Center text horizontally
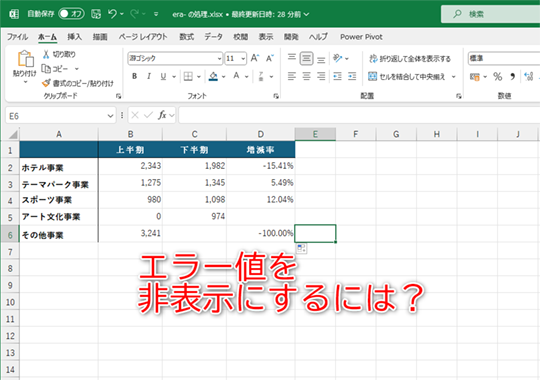 (306, 76)
